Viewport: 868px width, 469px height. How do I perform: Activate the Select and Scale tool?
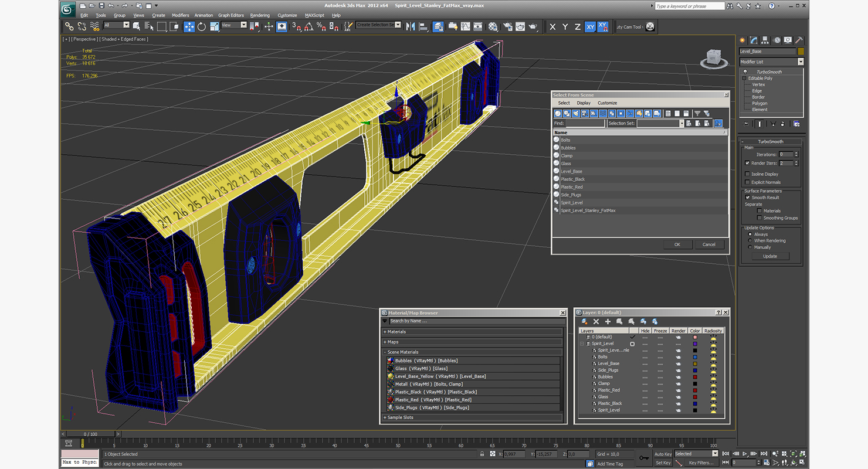(x=215, y=26)
